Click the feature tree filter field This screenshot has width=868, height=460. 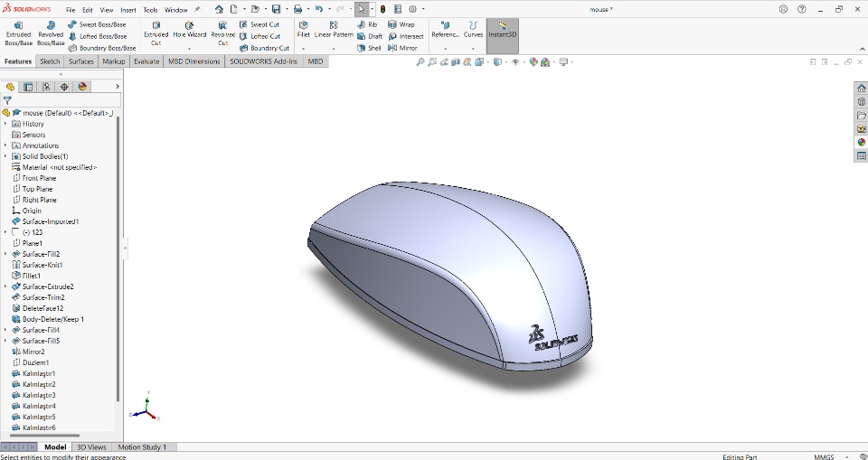click(x=63, y=100)
